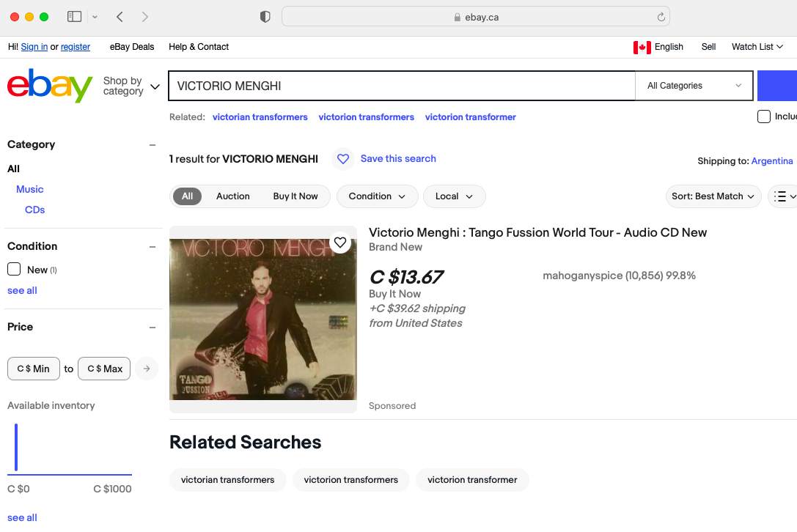Click the Safari address bar
Screen dimensions: 797x532
[476, 17]
